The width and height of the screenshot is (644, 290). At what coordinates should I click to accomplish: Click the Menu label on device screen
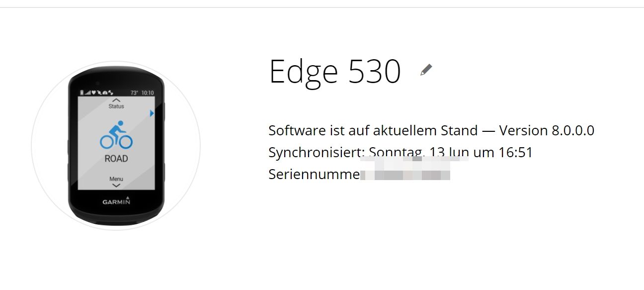point(116,179)
